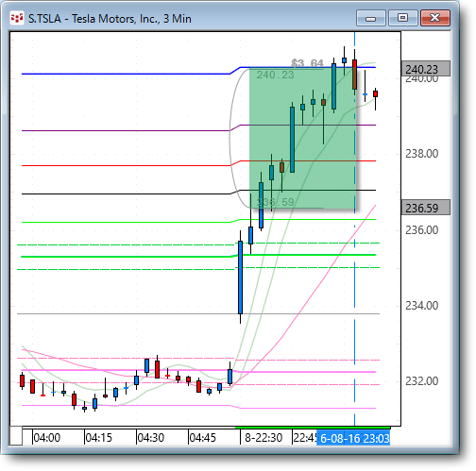Click the 04:45 time axis label
The width and height of the screenshot is (476, 471).
[x=203, y=438]
